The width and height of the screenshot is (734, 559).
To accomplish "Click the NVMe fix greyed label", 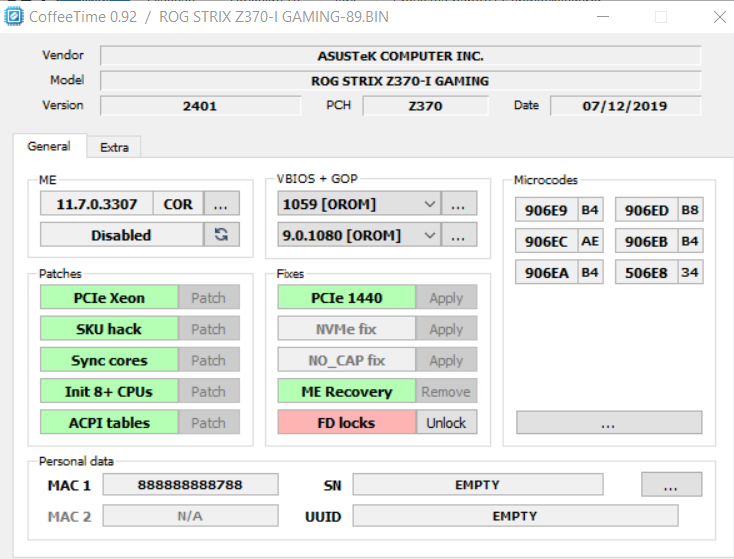I will [346, 329].
